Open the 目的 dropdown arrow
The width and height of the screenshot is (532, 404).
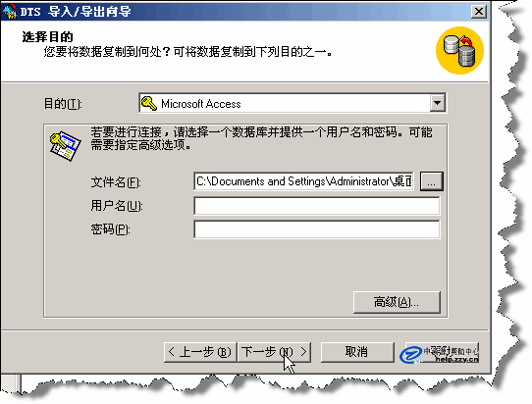pyautogui.click(x=438, y=103)
